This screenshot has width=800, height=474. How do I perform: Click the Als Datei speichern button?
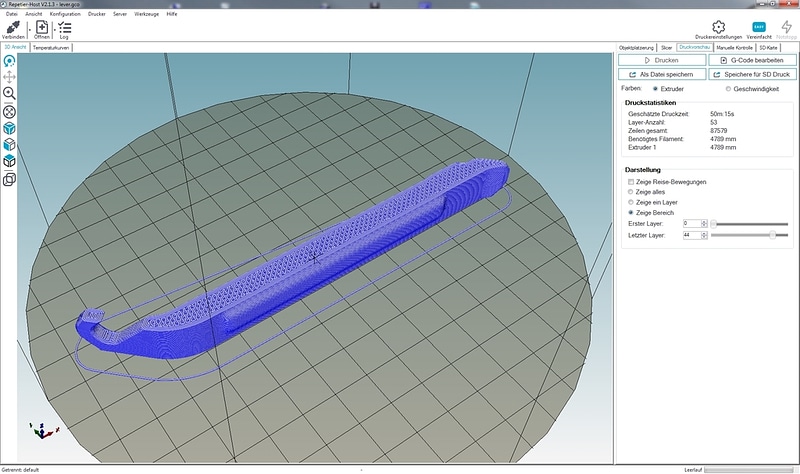point(662,74)
